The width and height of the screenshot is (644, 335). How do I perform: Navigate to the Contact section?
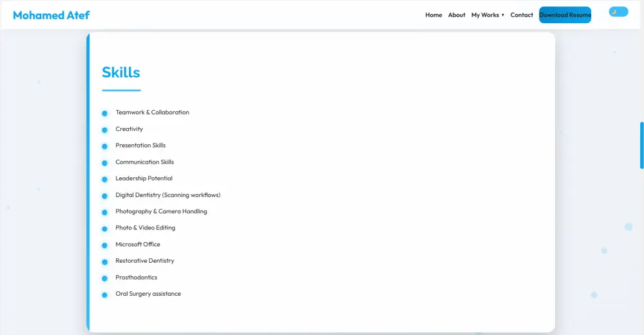(522, 15)
